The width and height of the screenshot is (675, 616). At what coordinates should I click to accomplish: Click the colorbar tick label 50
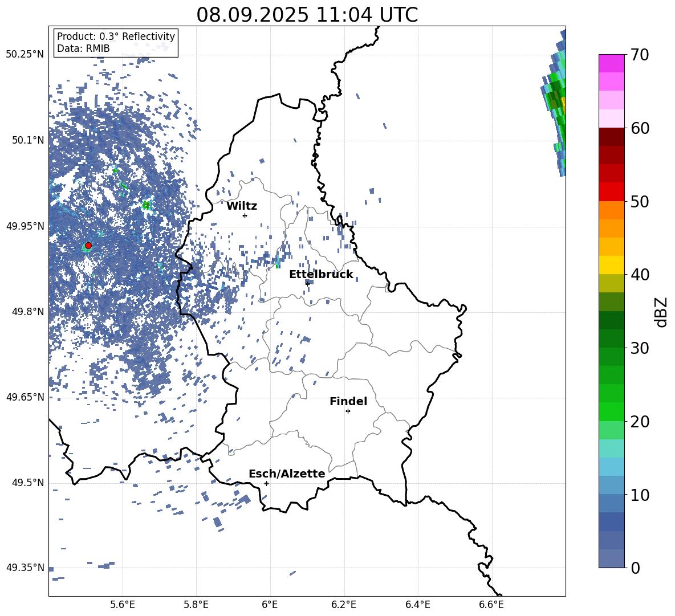point(640,202)
